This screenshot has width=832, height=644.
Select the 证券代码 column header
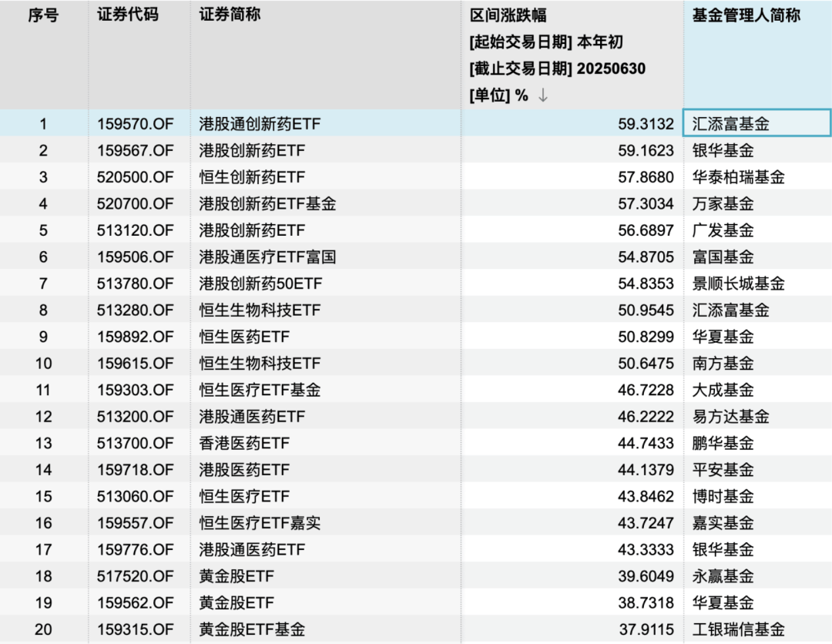tap(128, 15)
